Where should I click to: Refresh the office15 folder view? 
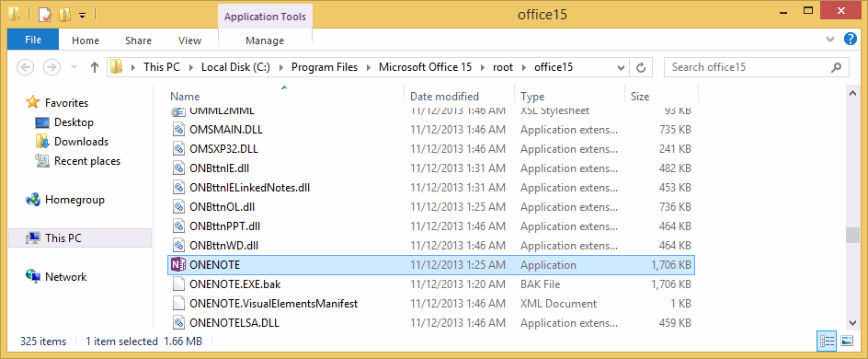tap(641, 67)
